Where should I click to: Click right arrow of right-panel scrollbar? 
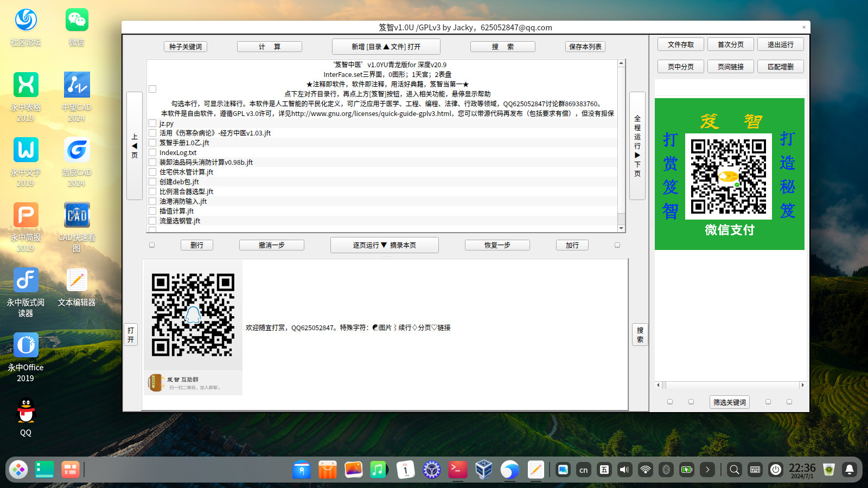tap(802, 385)
